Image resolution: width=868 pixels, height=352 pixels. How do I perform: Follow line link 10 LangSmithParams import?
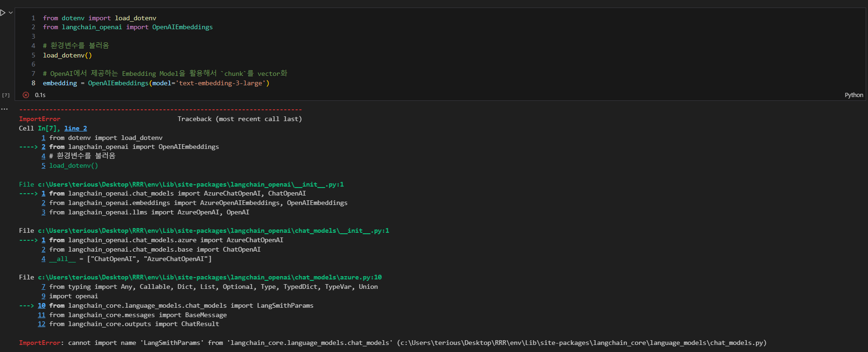click(41, 305)
